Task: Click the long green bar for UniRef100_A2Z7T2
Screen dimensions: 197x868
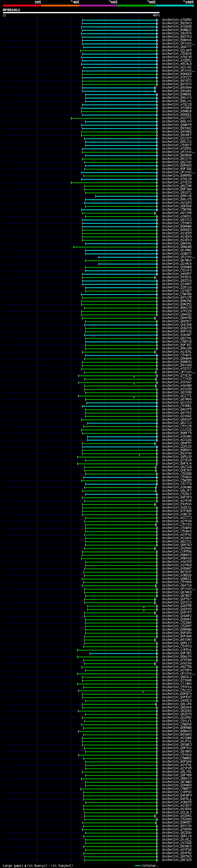Action: (x=114, y=118)
